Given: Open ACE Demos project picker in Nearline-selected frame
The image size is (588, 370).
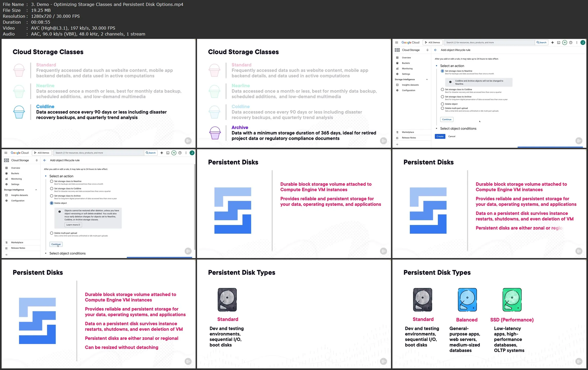Looking at the screenshot, I should point(432,42).
